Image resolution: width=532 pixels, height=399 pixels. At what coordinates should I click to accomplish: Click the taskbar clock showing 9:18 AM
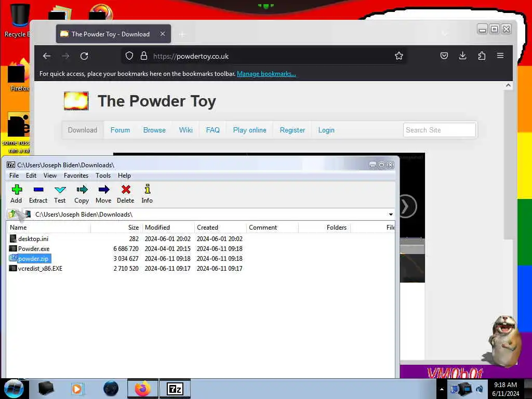pos(505,389)
